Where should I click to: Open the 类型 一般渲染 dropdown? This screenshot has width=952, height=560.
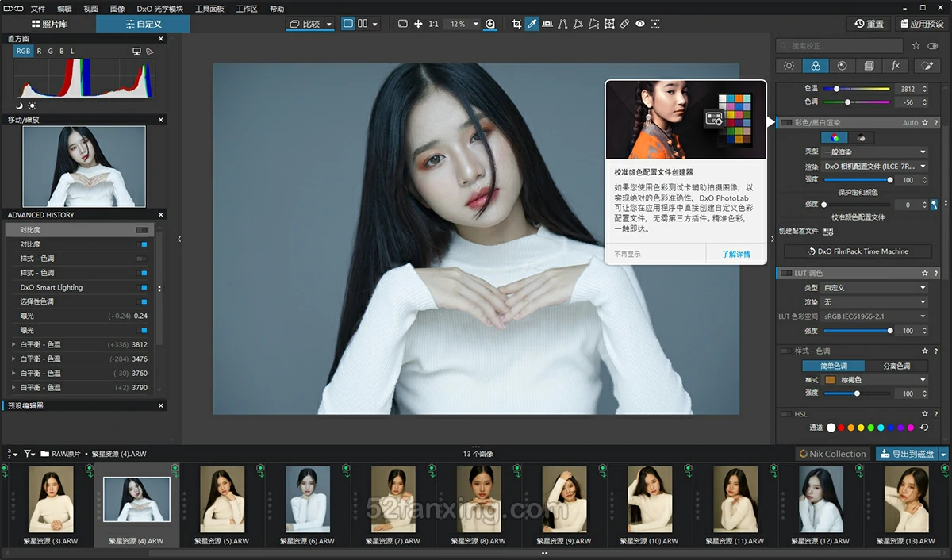click(875, 152)
